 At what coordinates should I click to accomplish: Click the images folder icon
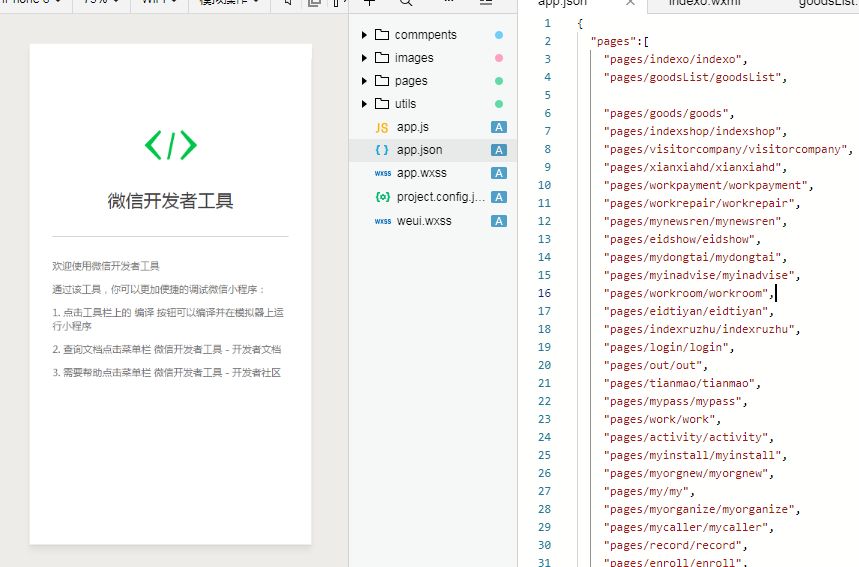tap(382, 58)
